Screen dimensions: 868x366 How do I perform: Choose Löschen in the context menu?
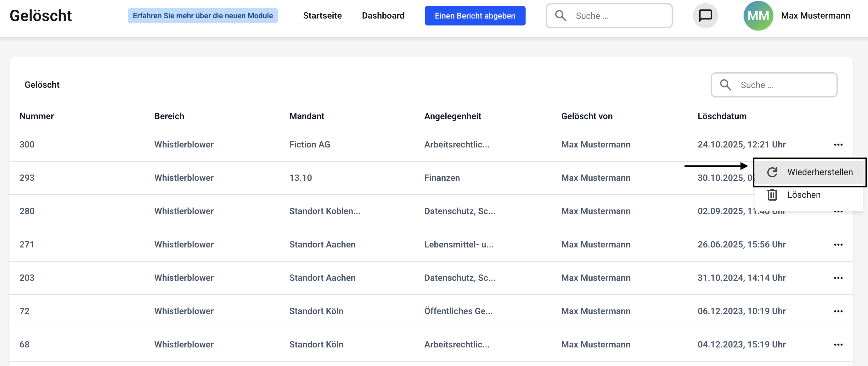(x=804, y=195)
